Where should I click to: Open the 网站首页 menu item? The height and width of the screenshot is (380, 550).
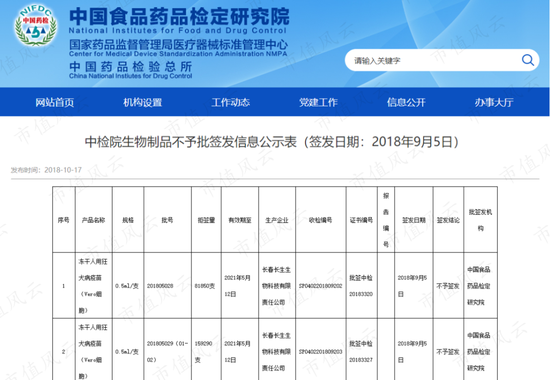point(54,102)
